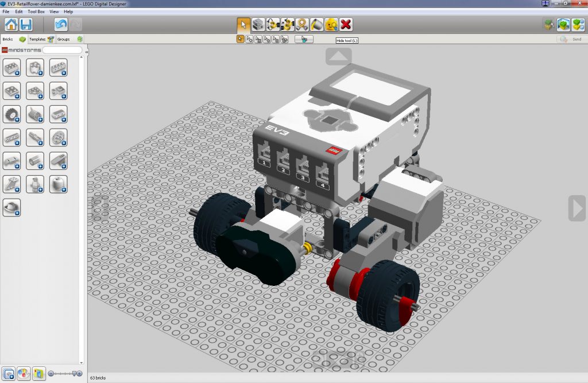Go to the Home screen icon
This screenshot has width=588, height=383.
click(11, 25)
